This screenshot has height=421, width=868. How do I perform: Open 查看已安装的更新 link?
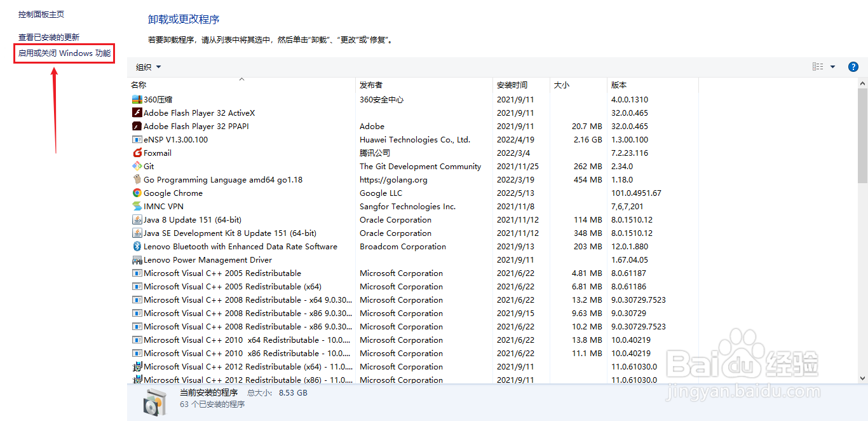point(49,38)
